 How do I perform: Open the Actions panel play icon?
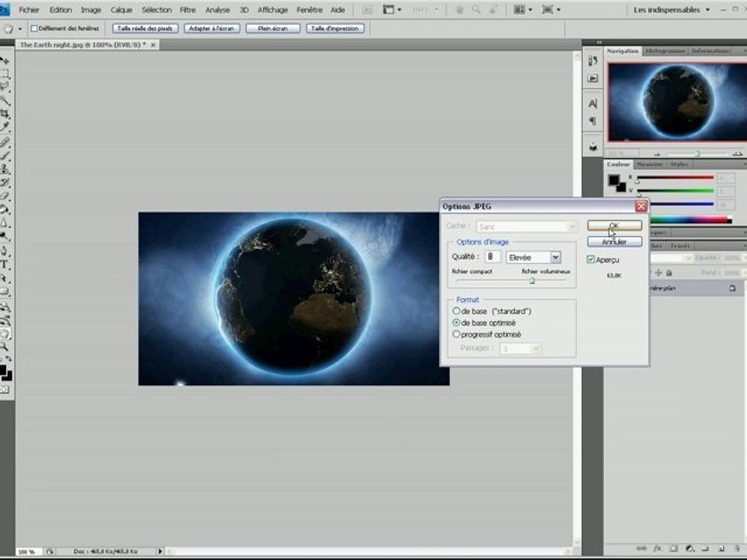(593, 78)
